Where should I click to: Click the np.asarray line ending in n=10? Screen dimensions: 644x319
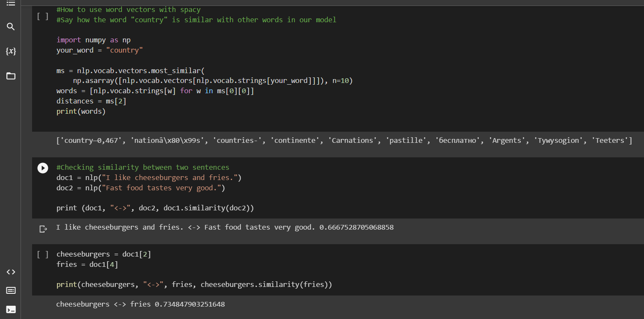(213, 81)
